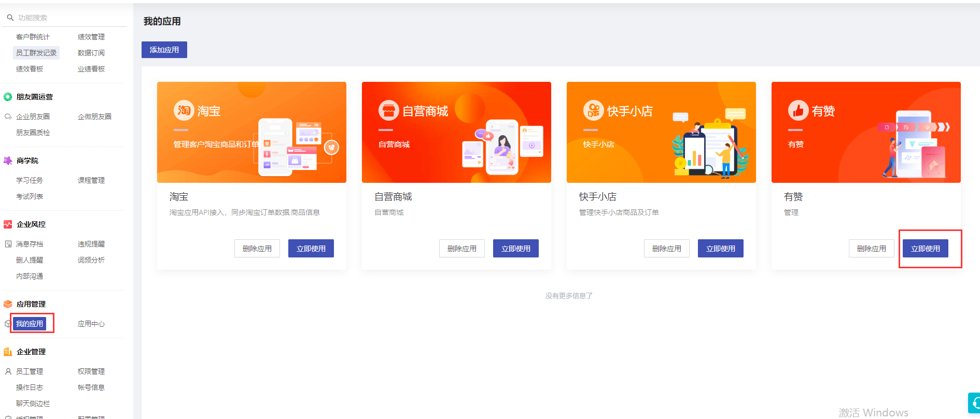980x419 pixels.
Task: Click the 朋友圈运营 section icon
Action: [x=8, y=97]
